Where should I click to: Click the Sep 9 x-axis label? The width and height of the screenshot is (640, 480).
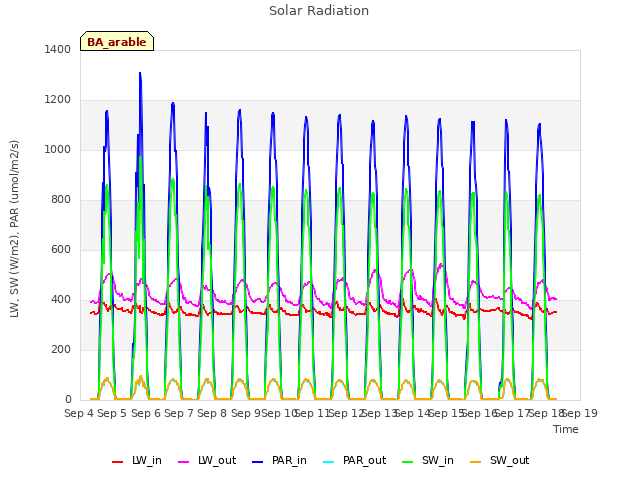(x=246, y=413)
